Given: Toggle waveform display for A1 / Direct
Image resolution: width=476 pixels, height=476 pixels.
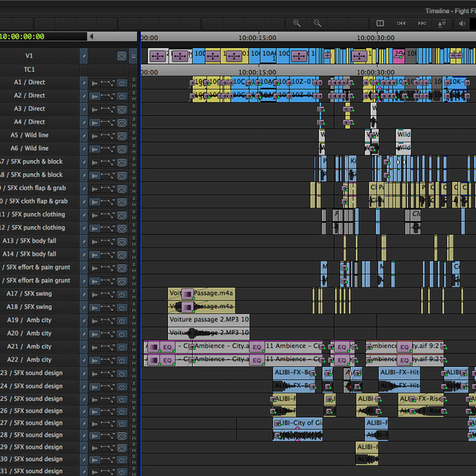Looking at the screenshot, I should [x=95, y=83].
